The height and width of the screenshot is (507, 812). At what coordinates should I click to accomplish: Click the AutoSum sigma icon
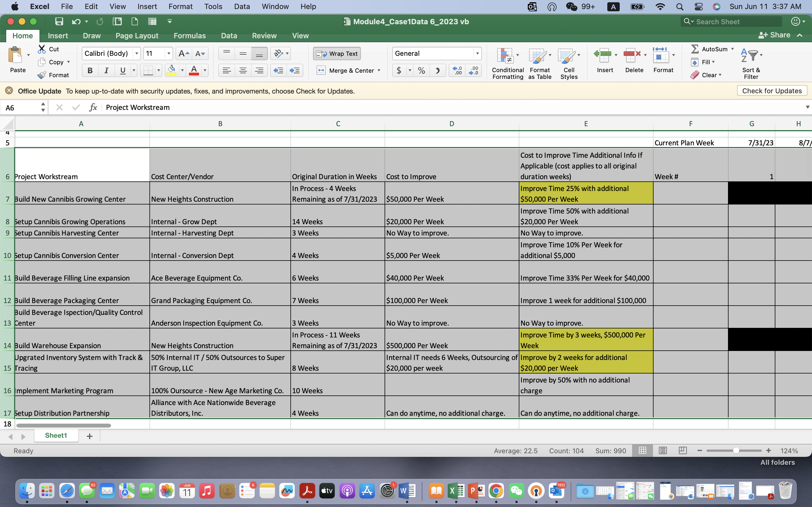(695, 49)
